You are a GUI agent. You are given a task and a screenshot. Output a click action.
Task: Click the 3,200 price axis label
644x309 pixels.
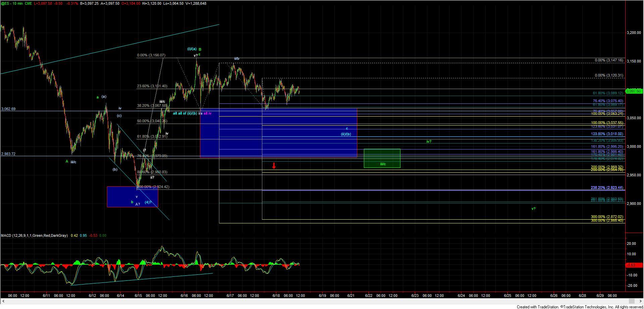pos(633,33)
